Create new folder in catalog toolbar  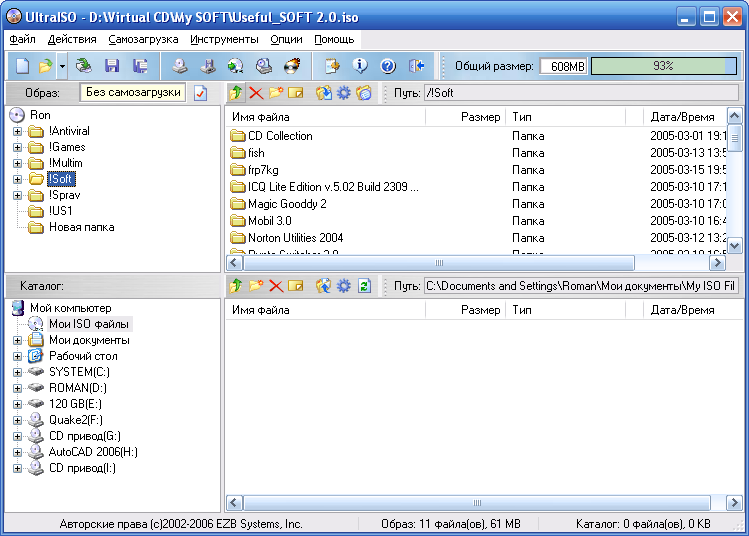point(256,286)
